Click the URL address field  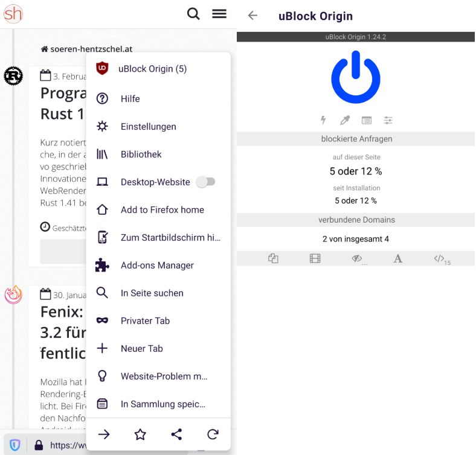(x=68, y=445)
